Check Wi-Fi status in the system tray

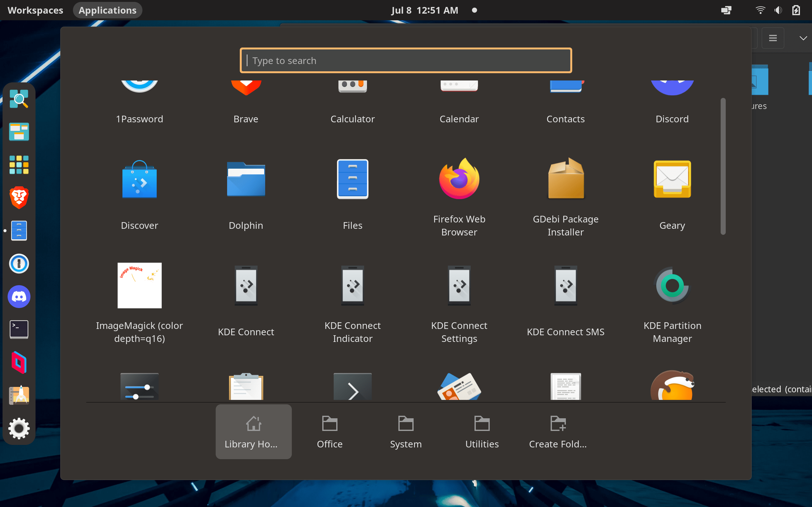760,10
